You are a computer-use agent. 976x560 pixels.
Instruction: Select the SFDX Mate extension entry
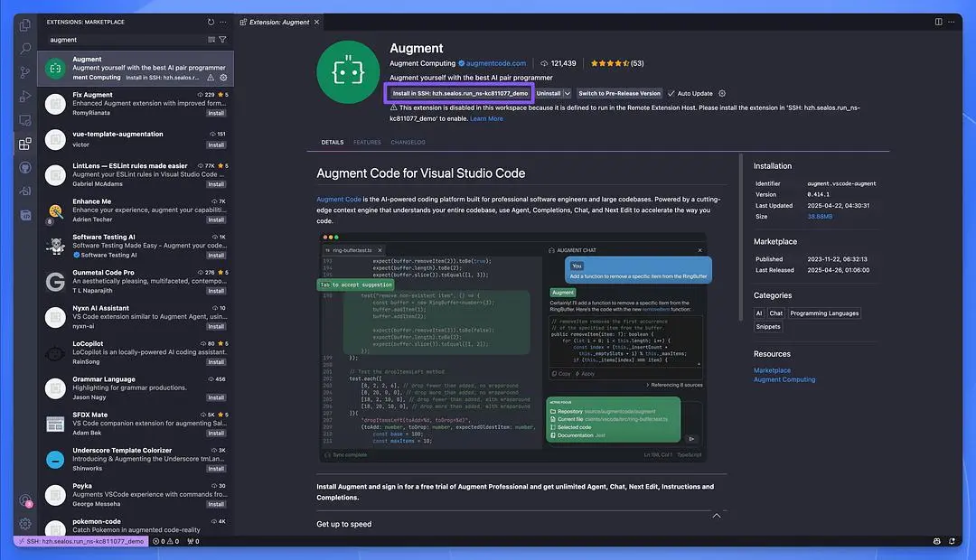click(x=136, y=424)
